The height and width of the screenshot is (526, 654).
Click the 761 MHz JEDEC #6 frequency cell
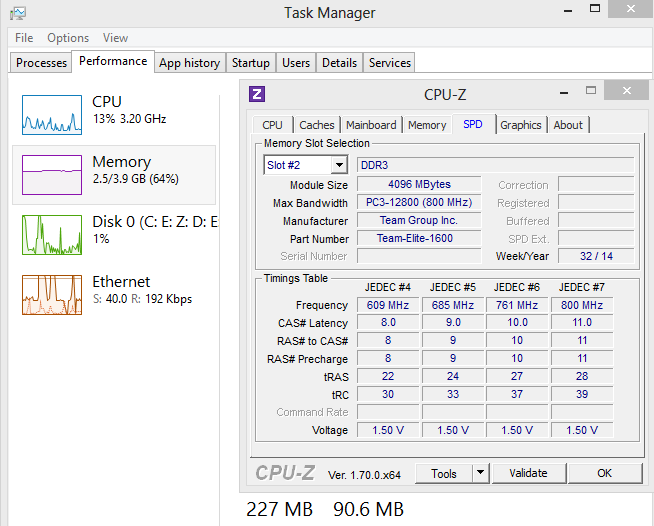point(517,305)
